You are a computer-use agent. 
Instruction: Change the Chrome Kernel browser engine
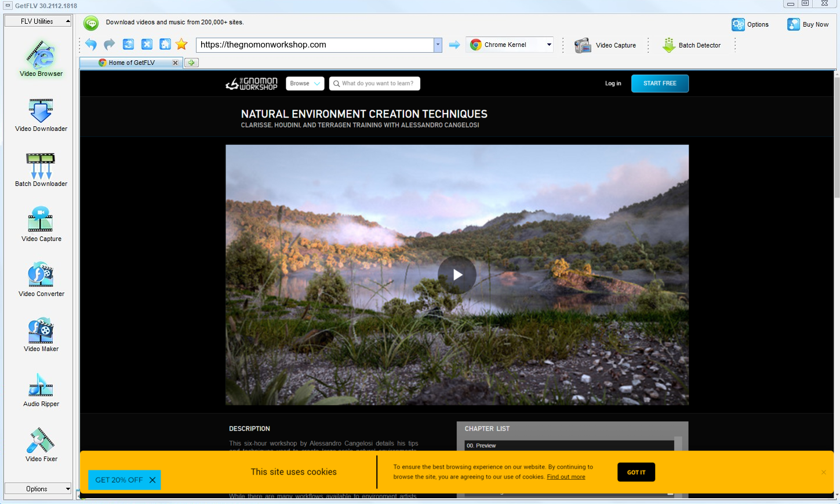[510, 45]
